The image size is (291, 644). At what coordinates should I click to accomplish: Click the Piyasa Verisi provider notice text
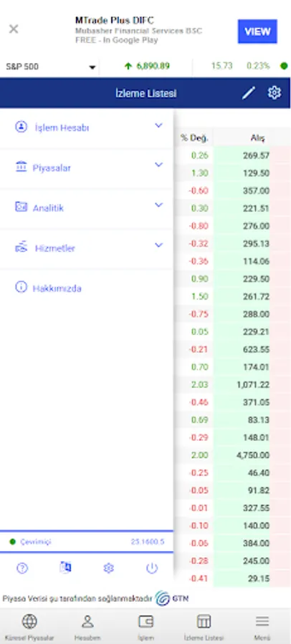click(77, 599)
